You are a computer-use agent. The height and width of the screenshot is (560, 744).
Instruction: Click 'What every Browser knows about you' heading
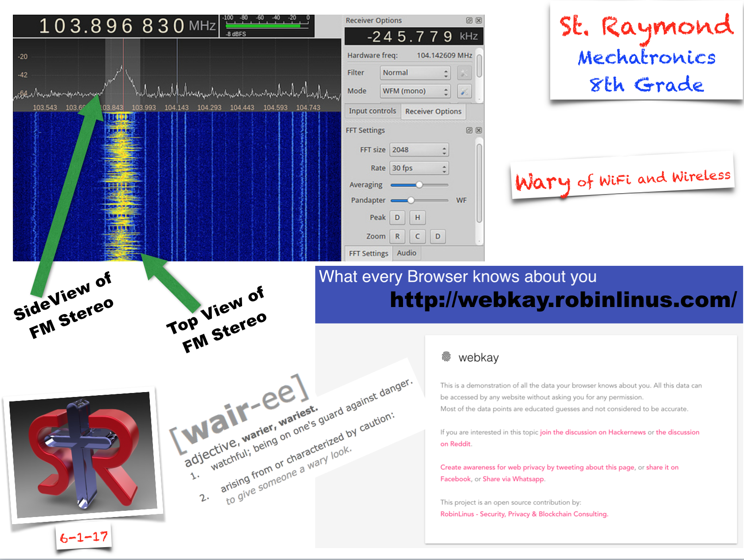click(x=458, y=276)
